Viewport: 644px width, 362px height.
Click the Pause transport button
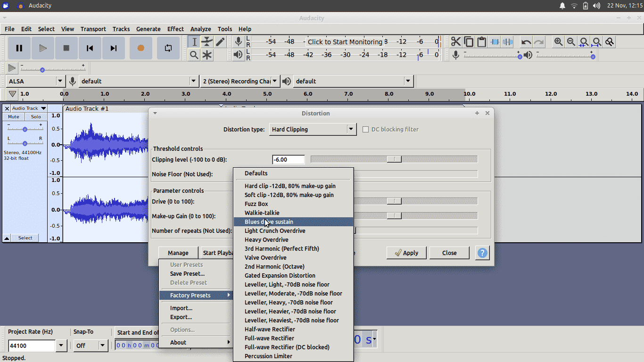19,48
